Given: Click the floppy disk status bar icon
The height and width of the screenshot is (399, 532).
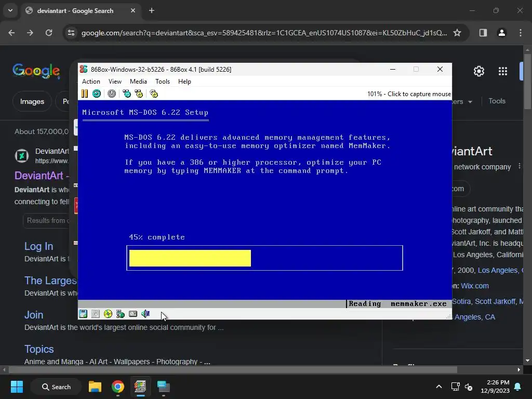Looking at the screenshot, I should pos(83,314).
